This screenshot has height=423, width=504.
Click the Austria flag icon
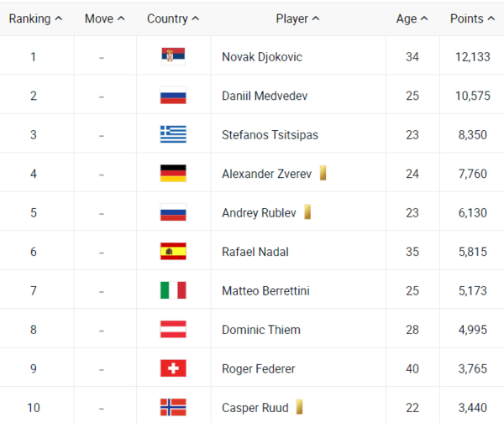click(173, 330)
